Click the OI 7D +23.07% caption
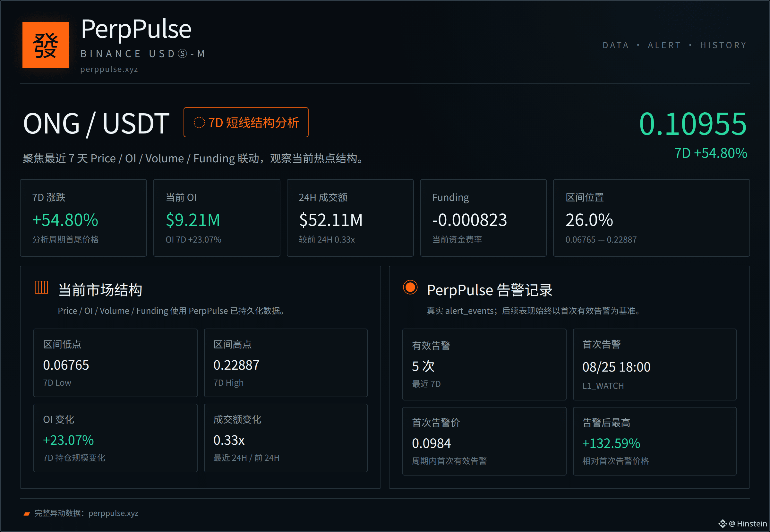 click(x=193, y=239)
